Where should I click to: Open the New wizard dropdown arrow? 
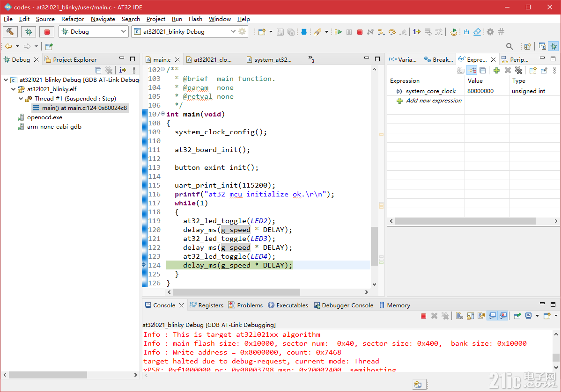271,32
